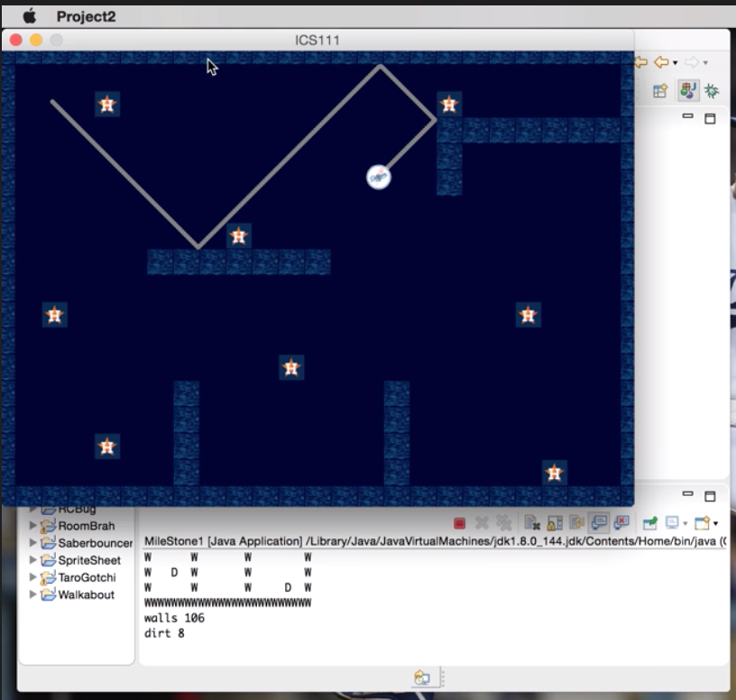The image size is (736, 700).
Task: Click the 'dirt 8' console line
Action: point(164,633)
